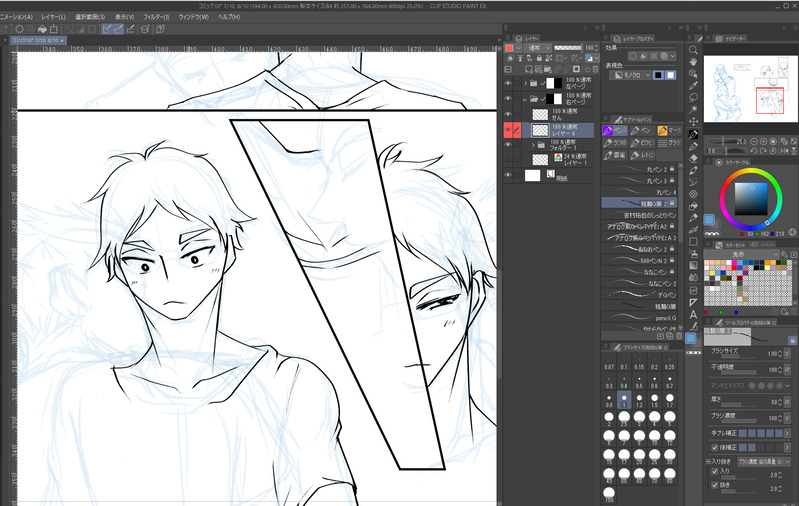799x506 pixels.
Task: Rotate canvas left in Navigator
Action: click(x=754, y=151)
